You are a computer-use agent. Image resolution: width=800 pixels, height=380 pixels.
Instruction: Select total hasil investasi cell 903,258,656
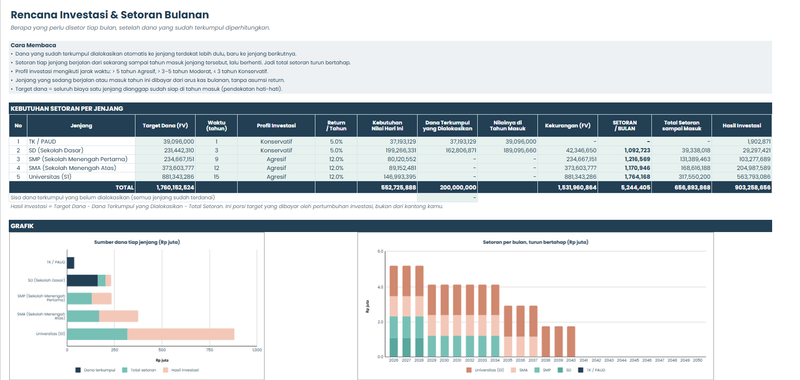(x=742, y=187)
